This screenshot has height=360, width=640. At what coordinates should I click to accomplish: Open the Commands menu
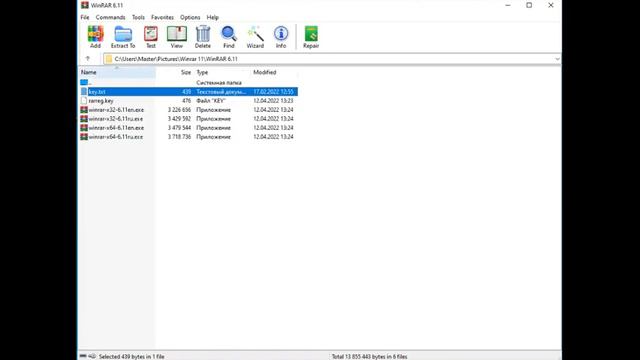point(111,18)
